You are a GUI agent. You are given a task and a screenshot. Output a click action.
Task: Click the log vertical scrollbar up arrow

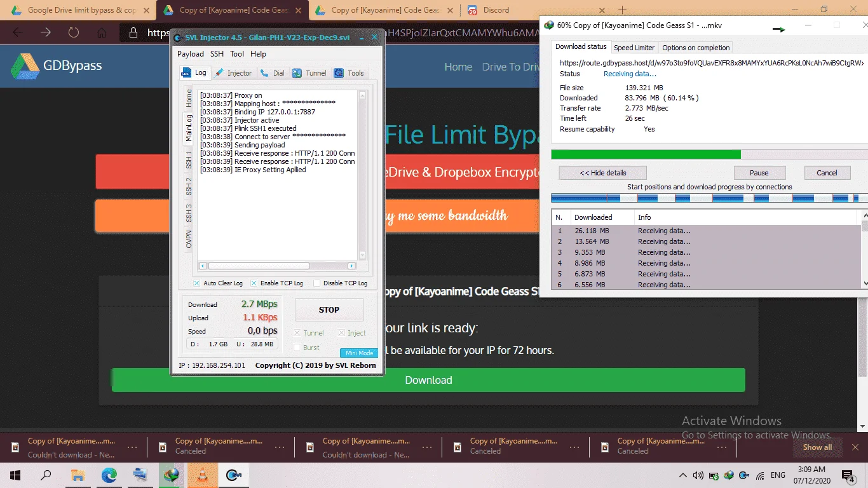click(362, 95)
